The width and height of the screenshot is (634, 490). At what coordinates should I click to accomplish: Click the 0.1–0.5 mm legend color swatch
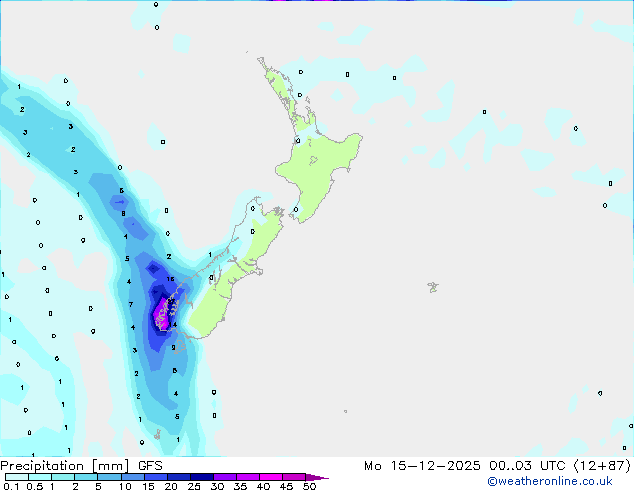[x=17, y=477]
